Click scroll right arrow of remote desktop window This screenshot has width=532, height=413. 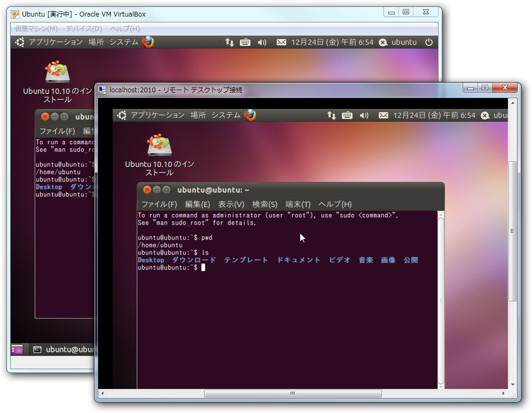click(504, 393)
